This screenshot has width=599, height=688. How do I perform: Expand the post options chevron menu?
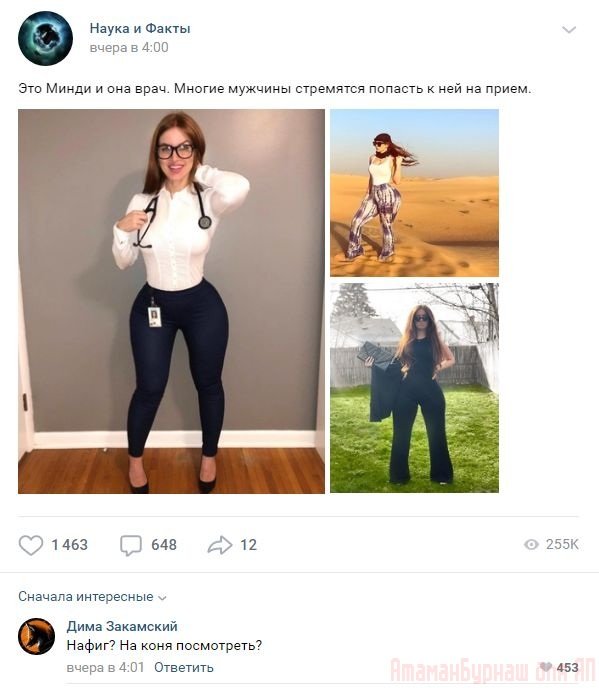tap(569, 30)
